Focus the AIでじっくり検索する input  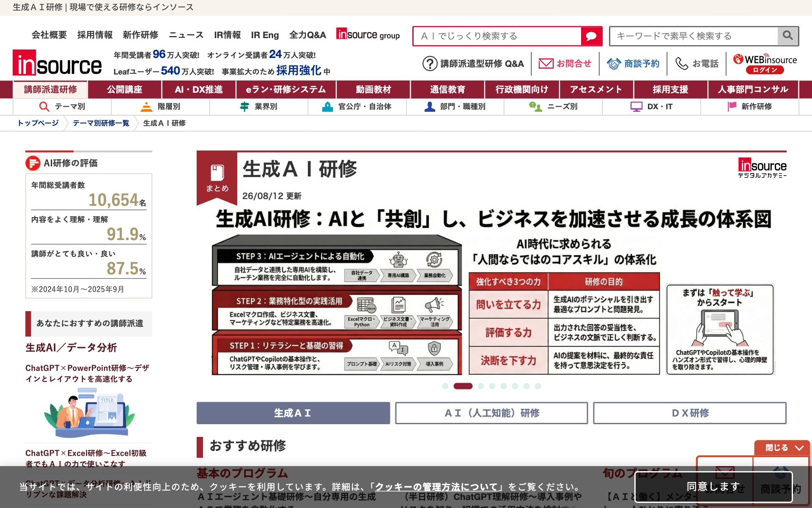click(x=497, y=36)
